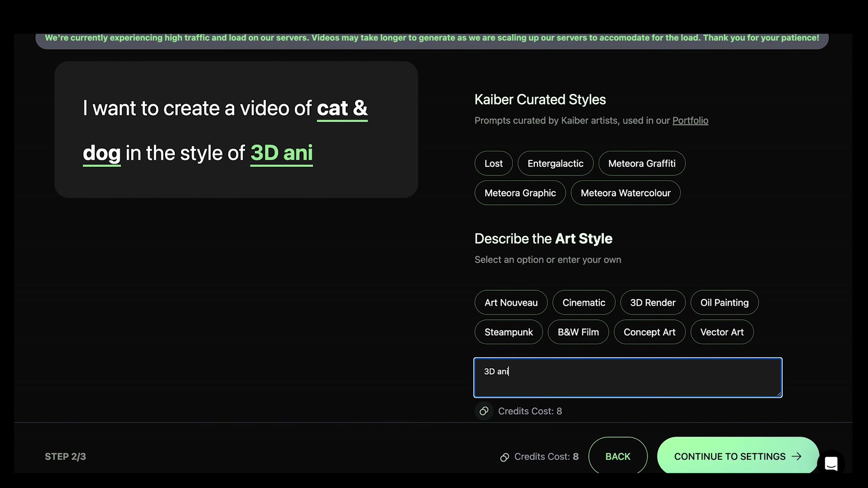Choose the Meteora Graphic style
The height and width of the screenshot is (488, 868).
[520, 193]
